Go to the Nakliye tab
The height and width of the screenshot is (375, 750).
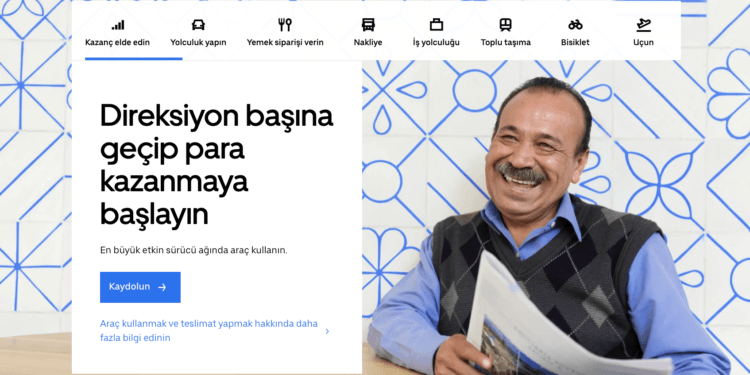pyautogui.click(x=368, y=43)
